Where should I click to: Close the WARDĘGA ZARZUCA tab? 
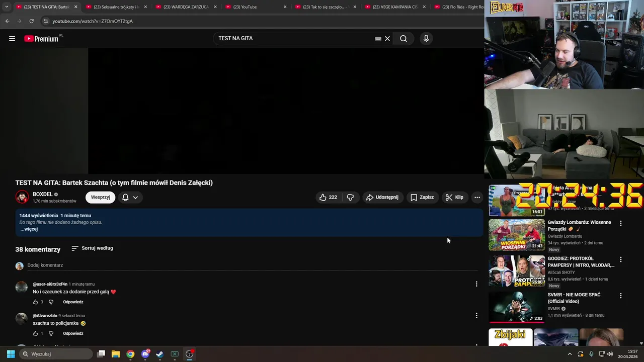click(215, 7)
